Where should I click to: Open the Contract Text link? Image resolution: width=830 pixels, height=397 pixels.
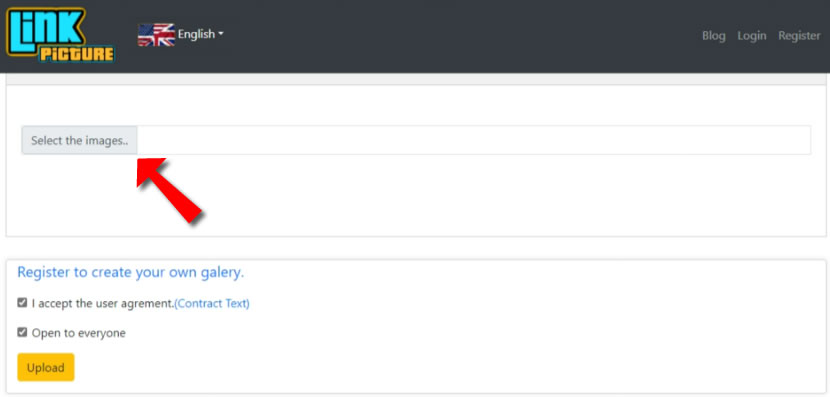click(212, 304)
